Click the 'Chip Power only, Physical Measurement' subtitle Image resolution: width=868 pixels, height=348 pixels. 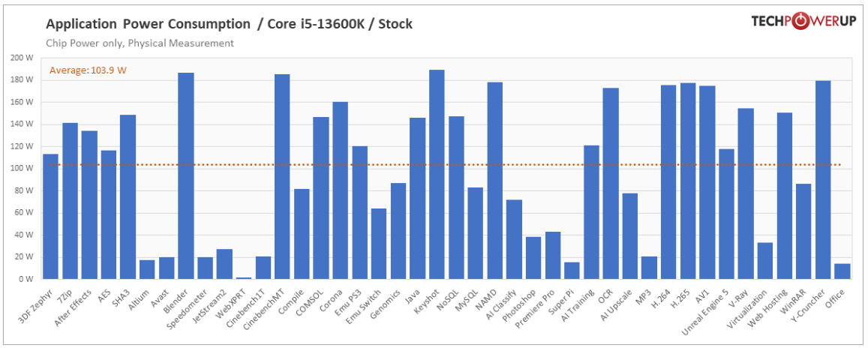[x=140, y=43]
